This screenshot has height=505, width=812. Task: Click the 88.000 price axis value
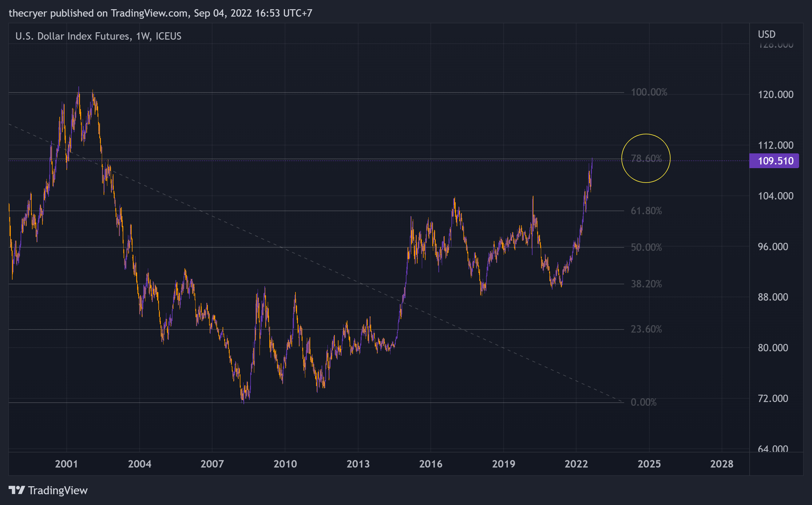[773, 297]
